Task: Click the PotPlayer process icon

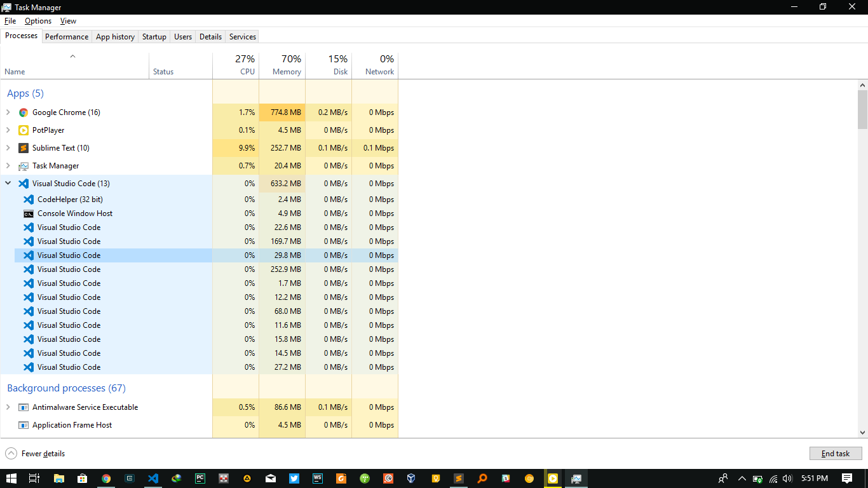Action: [24, 130]
